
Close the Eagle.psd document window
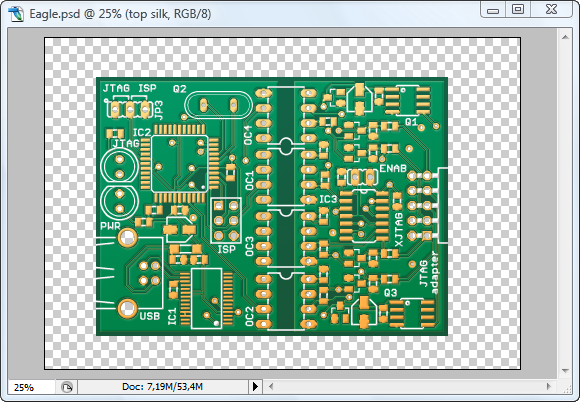552,10
